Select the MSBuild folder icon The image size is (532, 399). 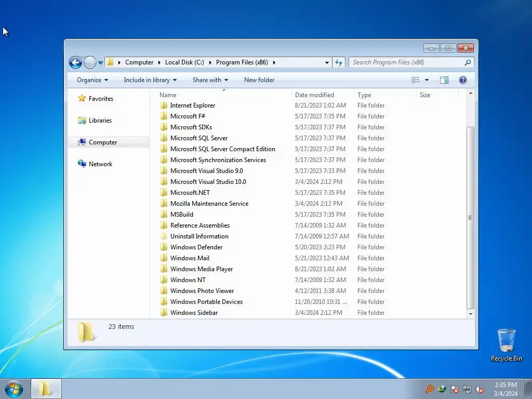(x=164, y=215)
